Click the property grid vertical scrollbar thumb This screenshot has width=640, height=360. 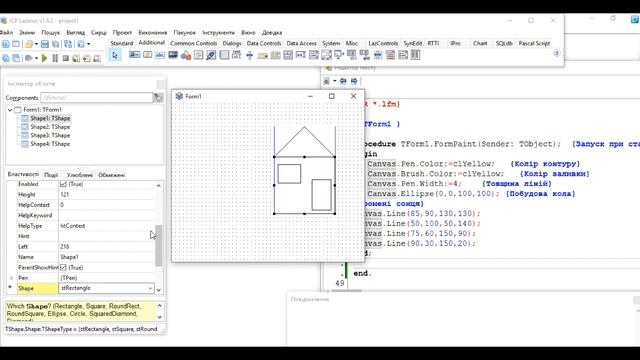click(x=158, y=245)
